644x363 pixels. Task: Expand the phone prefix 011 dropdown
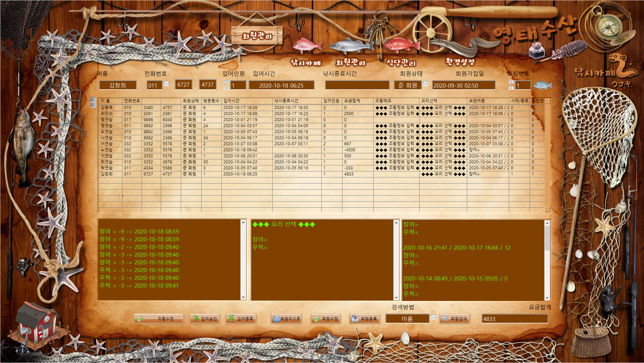[166, 84]
